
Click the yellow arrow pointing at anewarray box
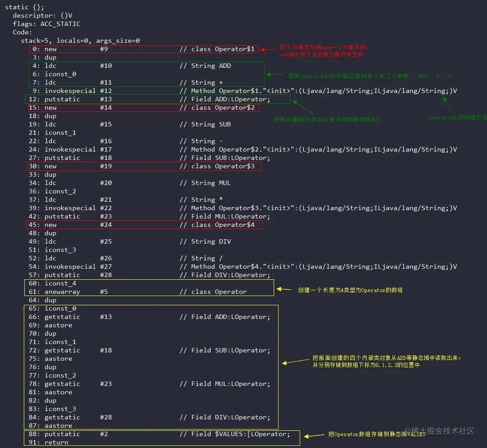click(x=285, y=290)
